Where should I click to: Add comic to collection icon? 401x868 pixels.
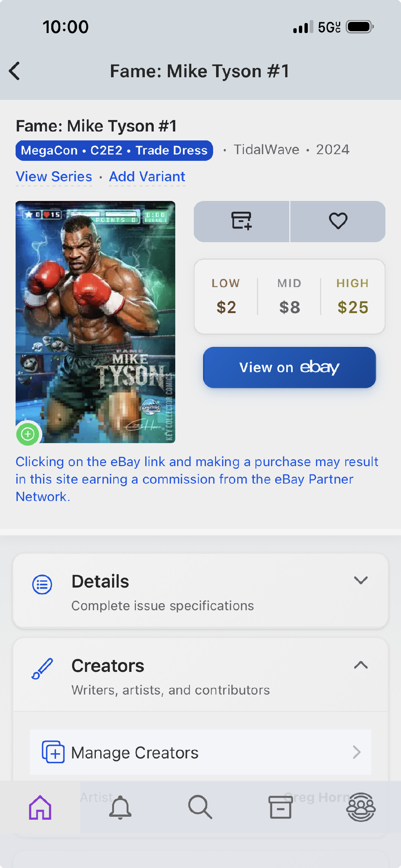coord(241,221)
